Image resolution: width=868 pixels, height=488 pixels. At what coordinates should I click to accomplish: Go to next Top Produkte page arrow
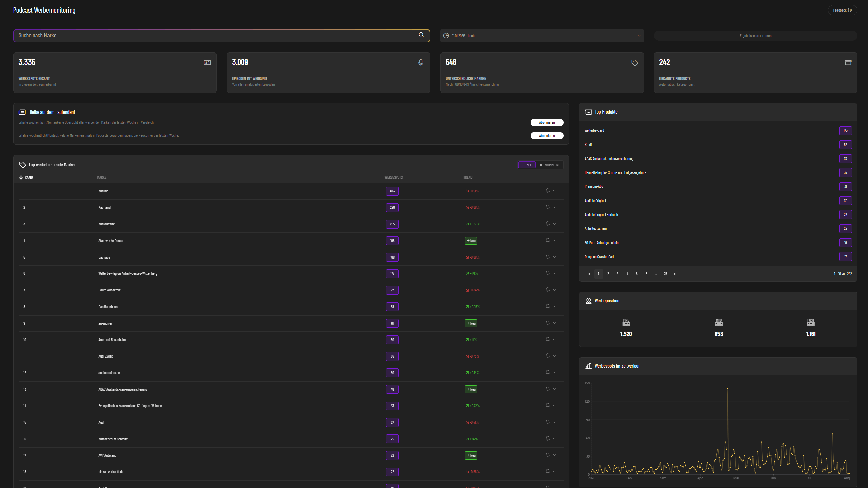point(675,274)
